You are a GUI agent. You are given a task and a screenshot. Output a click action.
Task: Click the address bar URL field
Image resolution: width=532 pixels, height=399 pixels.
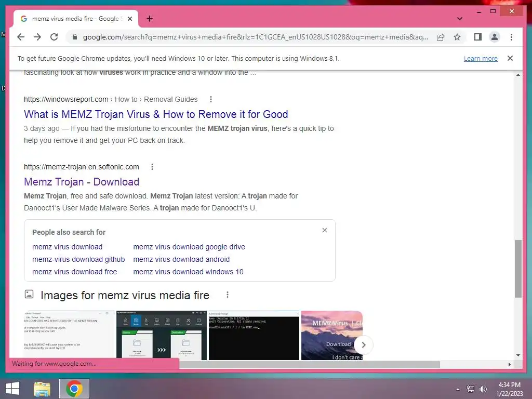(x=255, y=37)
